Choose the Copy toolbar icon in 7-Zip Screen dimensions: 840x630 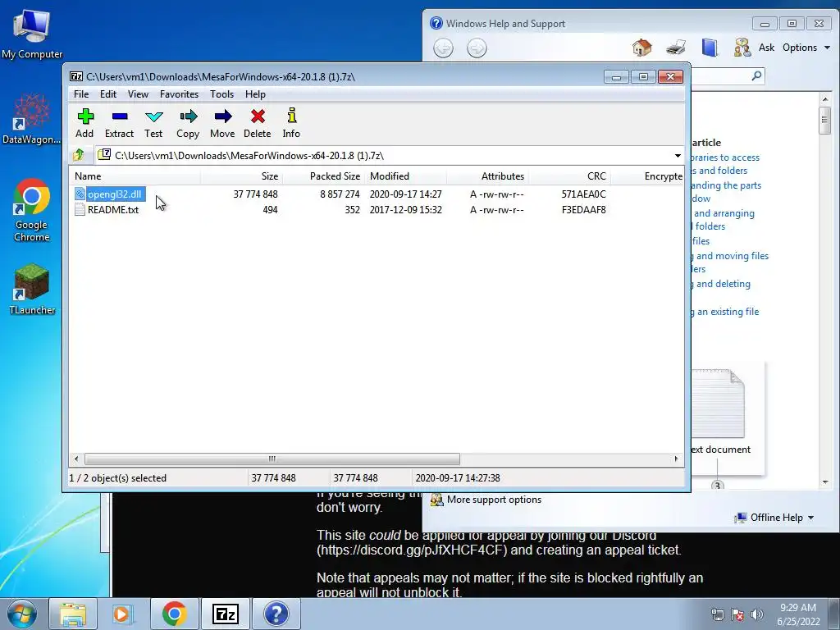pos(188,123)
